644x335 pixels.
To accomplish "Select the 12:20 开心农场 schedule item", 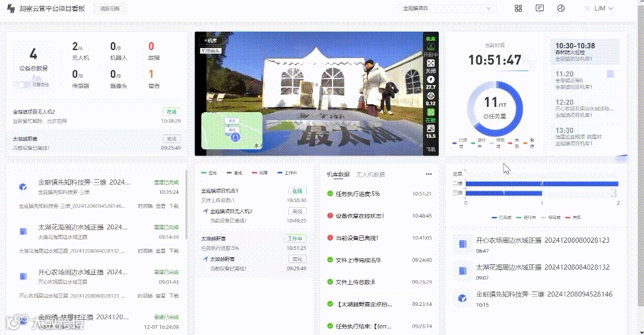I will point(585,108).
